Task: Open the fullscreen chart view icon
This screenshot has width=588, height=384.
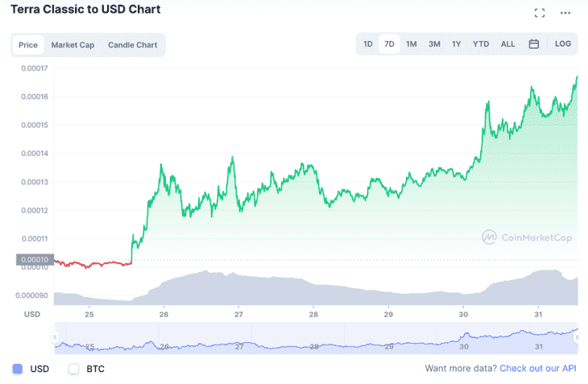Action: (539, 13)
